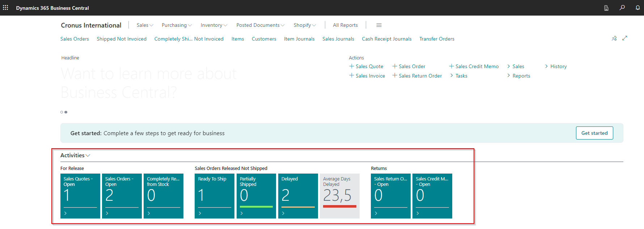The height and width of the screenshot is (229, 644).
Task: Click the Average Days Delayed tile
Action: (x=340, y=196)
